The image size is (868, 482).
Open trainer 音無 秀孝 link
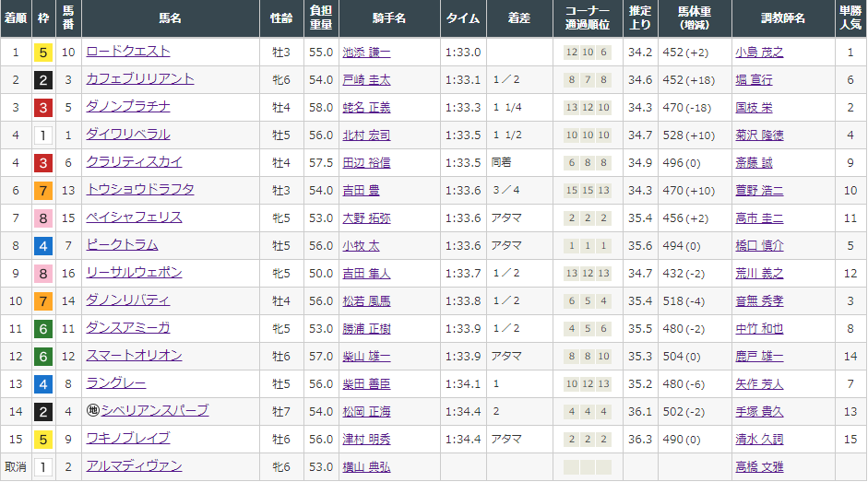(759, 301)
